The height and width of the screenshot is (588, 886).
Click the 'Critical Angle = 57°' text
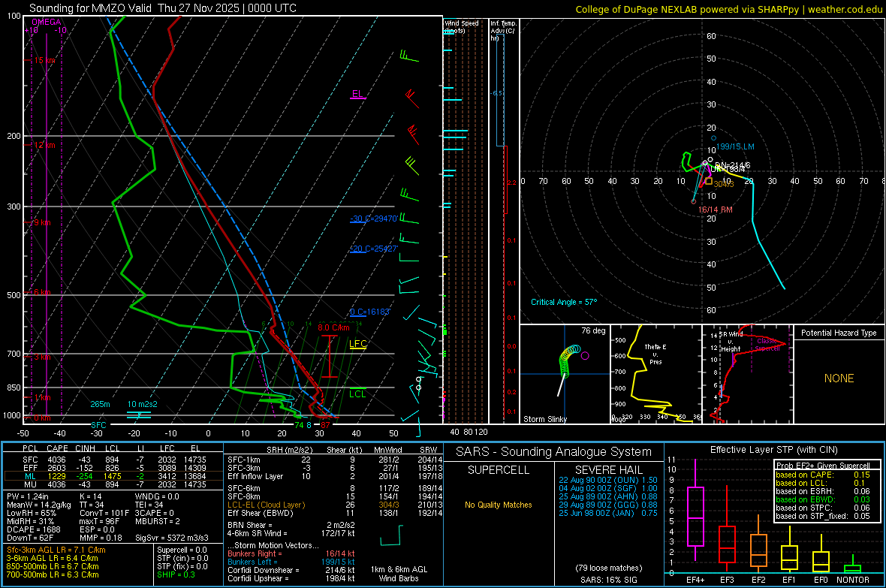pos(564,302)
